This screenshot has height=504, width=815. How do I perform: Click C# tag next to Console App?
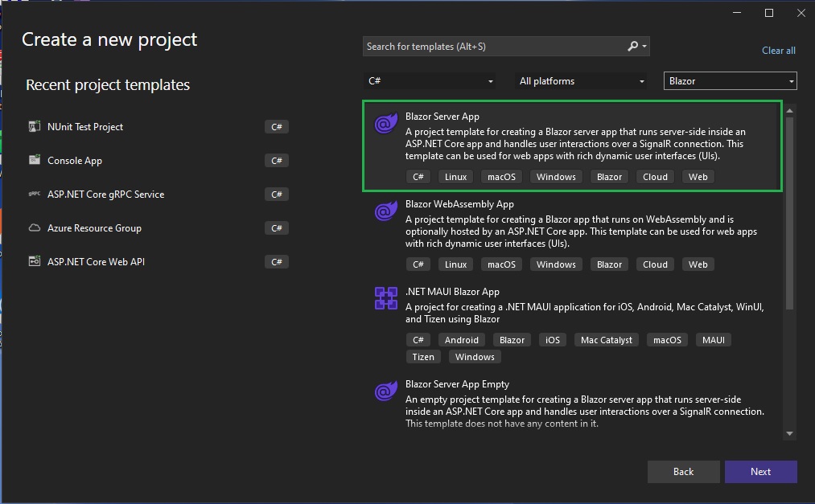[x=277, y=161]
